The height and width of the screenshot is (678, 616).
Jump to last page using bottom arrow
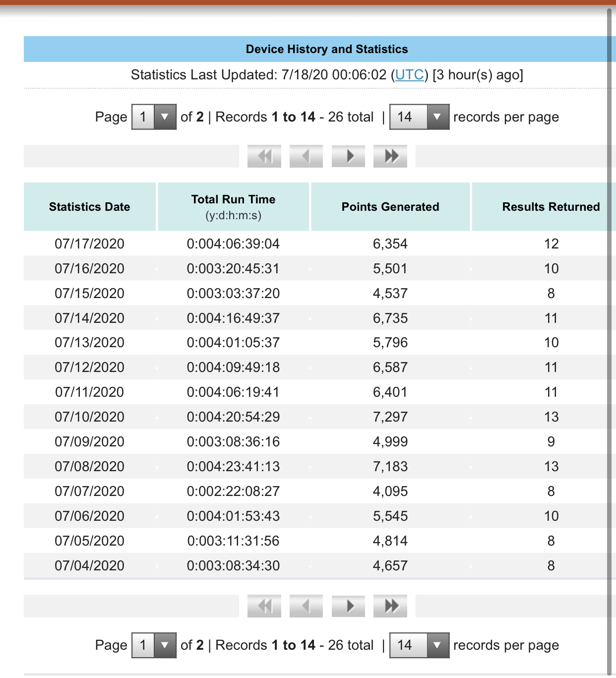coord(390,606)
